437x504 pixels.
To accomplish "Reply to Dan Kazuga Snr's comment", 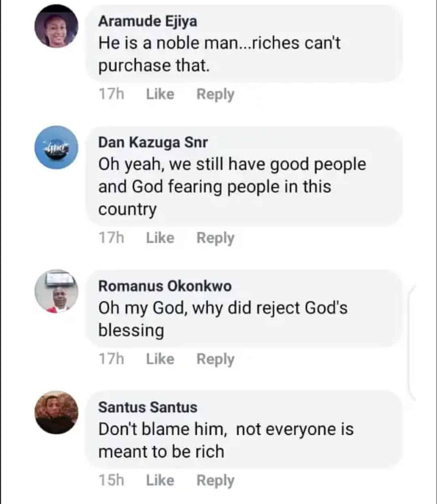I will 215,238.
